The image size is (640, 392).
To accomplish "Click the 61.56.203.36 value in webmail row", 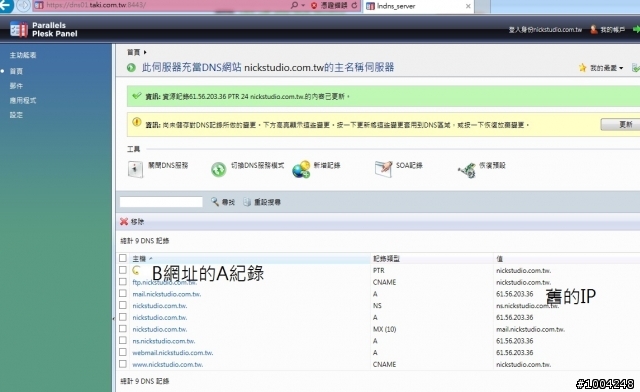I will (515, 352).
